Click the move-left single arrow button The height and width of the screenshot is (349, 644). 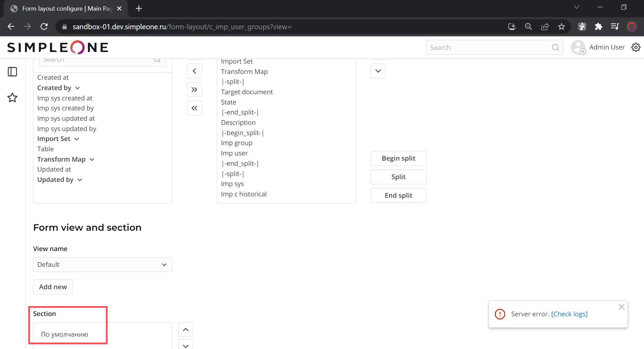coord(194,71)
